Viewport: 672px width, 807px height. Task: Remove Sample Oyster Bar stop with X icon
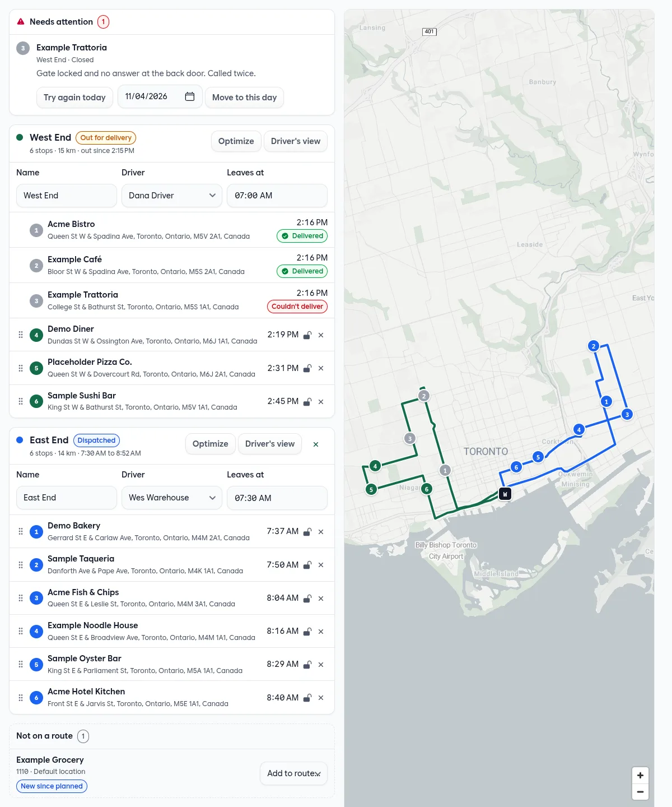click(321, 665)
